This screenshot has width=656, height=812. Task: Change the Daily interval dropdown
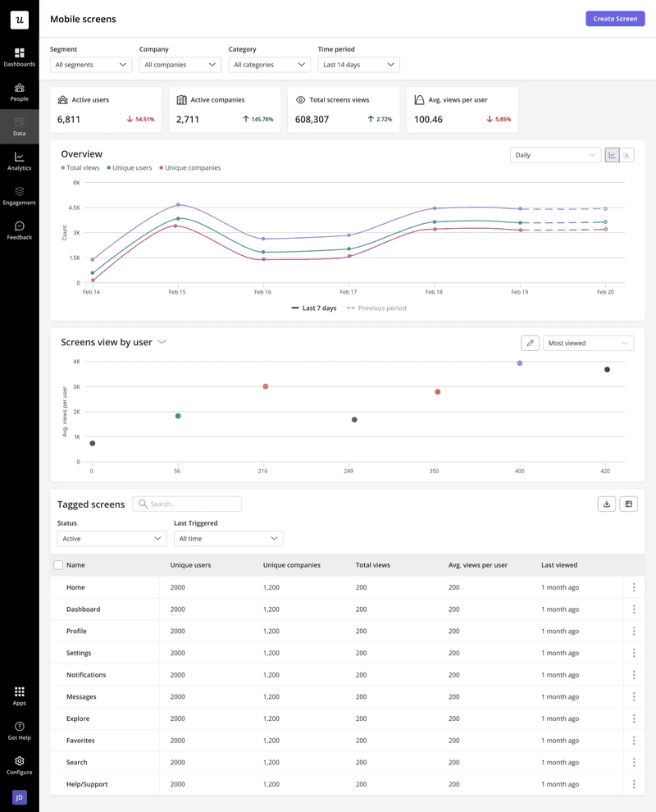tap(555, 155)
